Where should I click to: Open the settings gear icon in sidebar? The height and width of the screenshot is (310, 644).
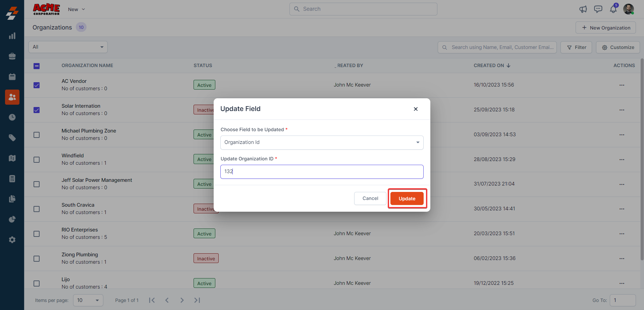coord(12,240)
